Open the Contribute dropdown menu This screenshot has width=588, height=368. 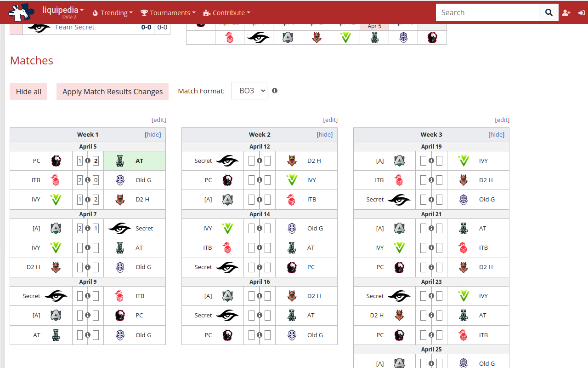pyautogui.click(x=226, y=12)
